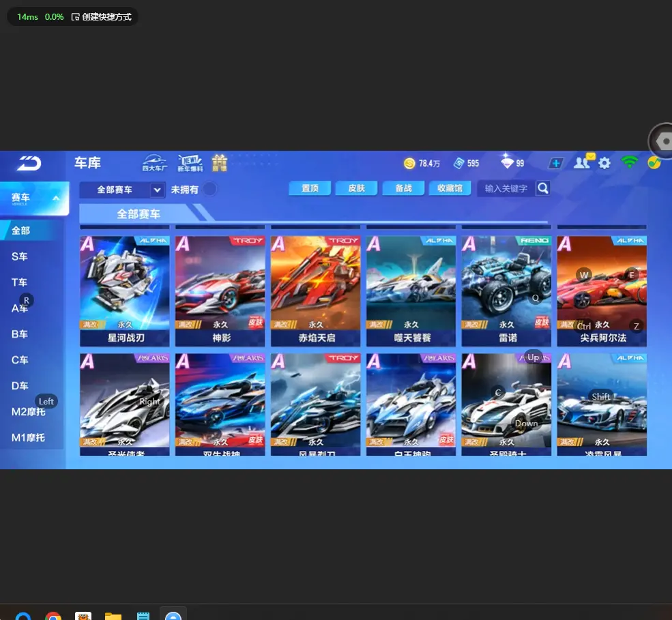The image size is (672, 620).
Task: Open the 四大车厂 car factory icon
Action: (155, 163)
